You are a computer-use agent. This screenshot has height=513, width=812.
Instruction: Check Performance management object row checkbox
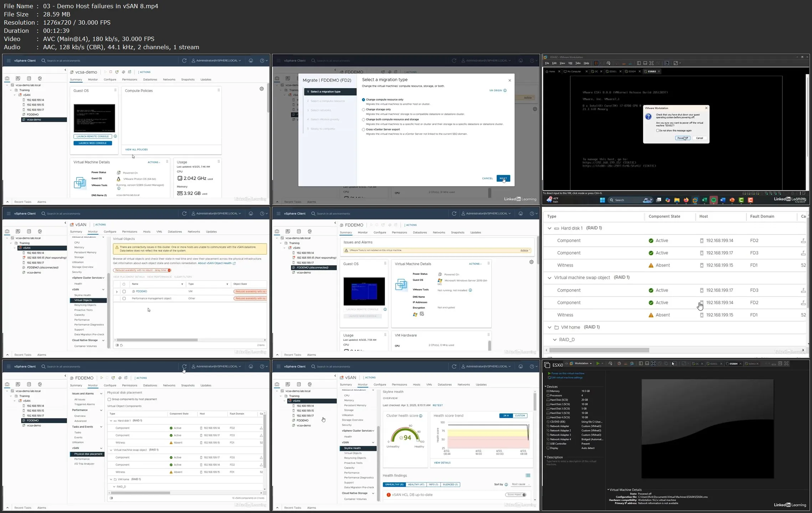[x=124, y=298]
